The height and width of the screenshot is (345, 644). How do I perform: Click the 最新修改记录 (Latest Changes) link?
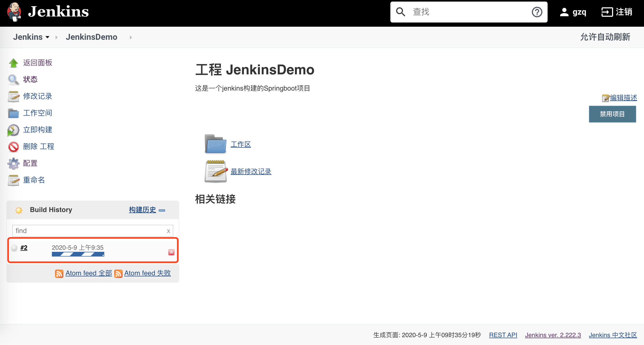pyautogui.click(x=251, y=171)
